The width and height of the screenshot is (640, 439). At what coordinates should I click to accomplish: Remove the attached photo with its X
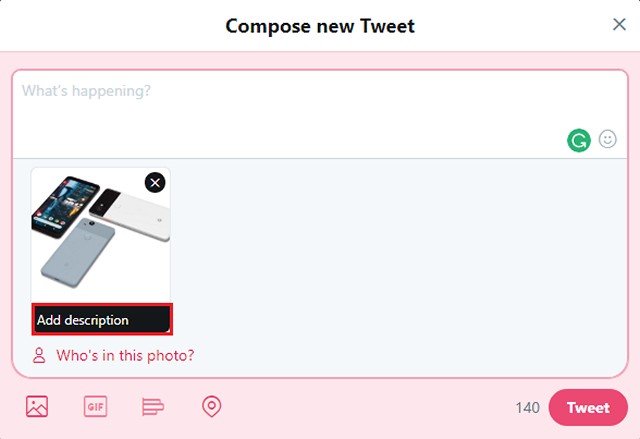tap(155, 182)
